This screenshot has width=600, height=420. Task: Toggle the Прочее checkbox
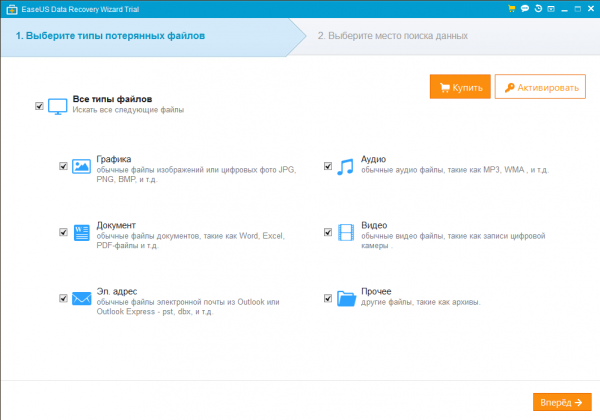(328, 298)
